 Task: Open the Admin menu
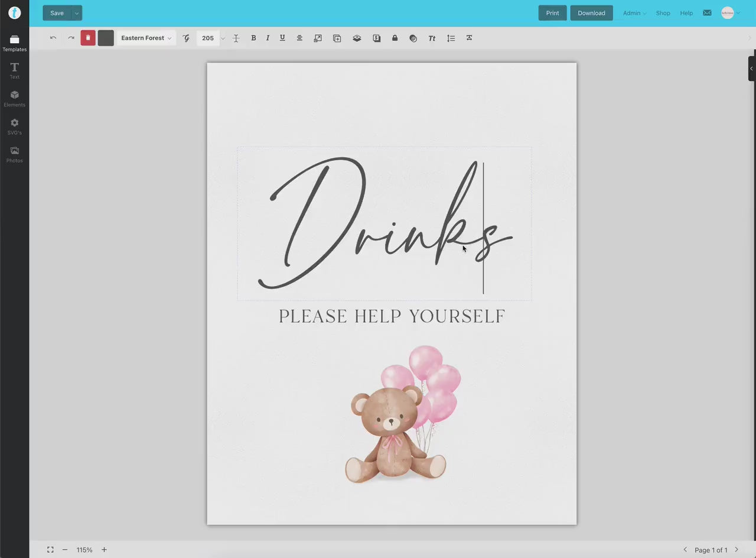[634, 13]
